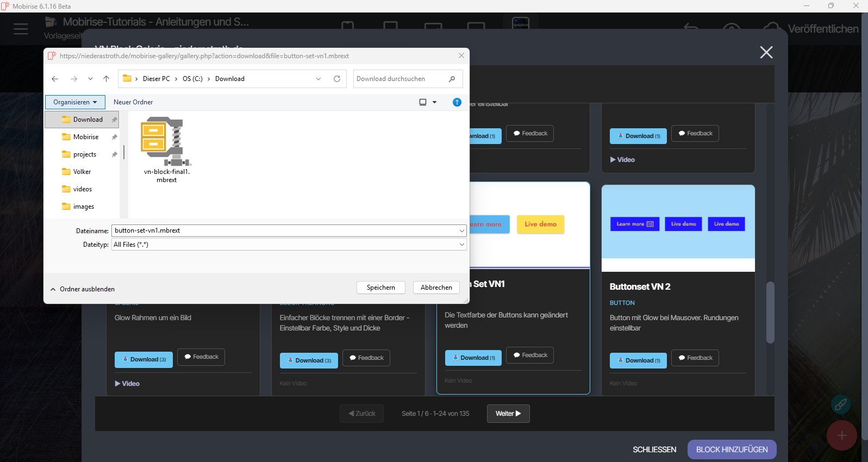Click Speichern to save the file
This screenshot has width=868, height=462.
(x=381, y=288)
